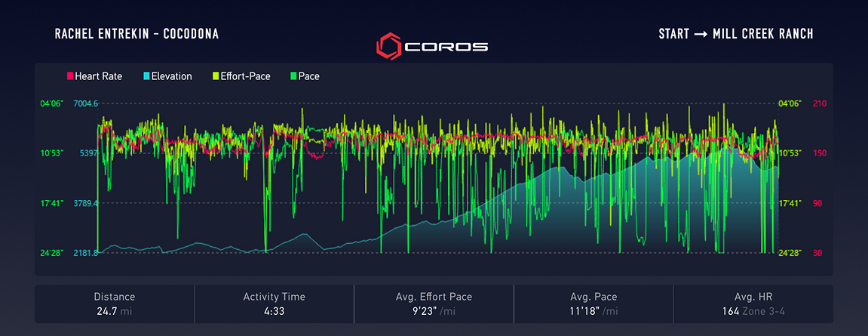868x336 pixels.
Task: Select the Heart Rate legend label
Action: [99, 76]
